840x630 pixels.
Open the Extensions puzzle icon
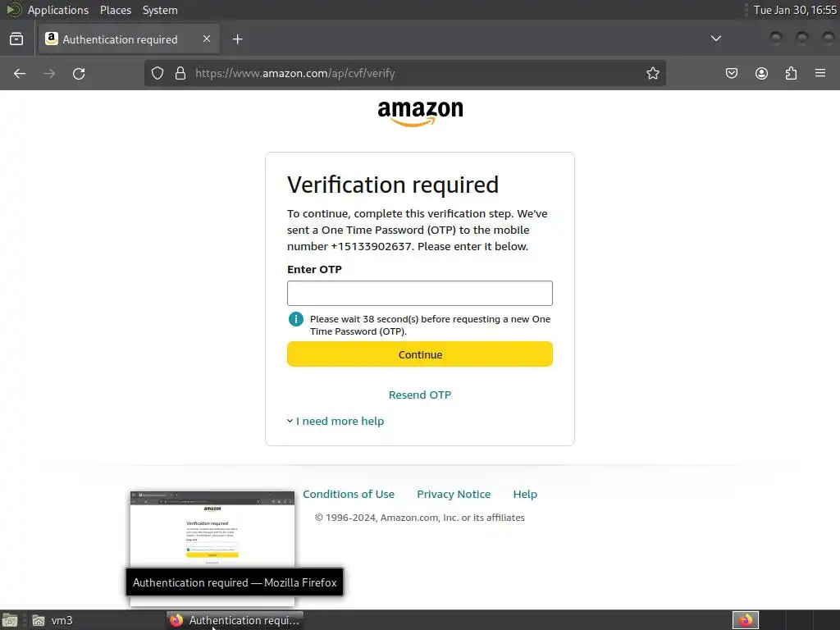pyautogui.click(x=791, y=73)
